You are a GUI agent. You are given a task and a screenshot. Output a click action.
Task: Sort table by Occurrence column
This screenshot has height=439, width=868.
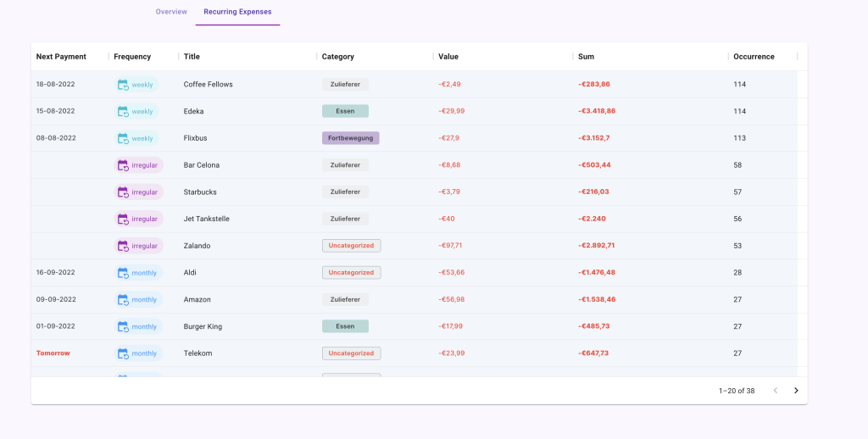(x=754, y=57)
